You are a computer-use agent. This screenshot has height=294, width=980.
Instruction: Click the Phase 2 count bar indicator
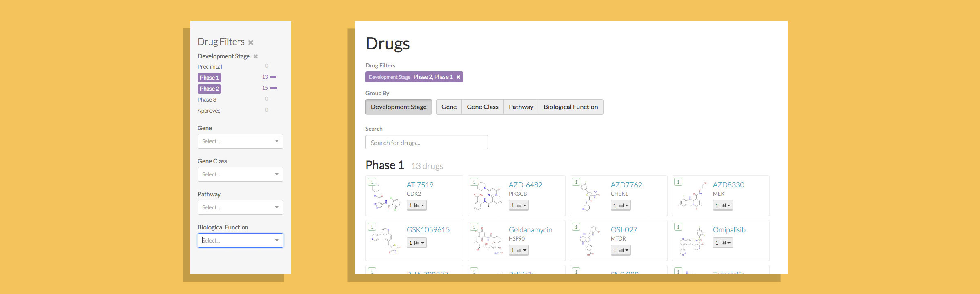(274, 88)
